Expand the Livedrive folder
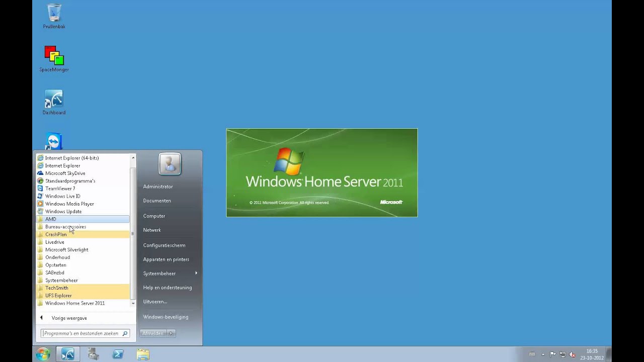The width and height of the screenshot is (644, 362). pyautogui.click(x=83, y=242)
